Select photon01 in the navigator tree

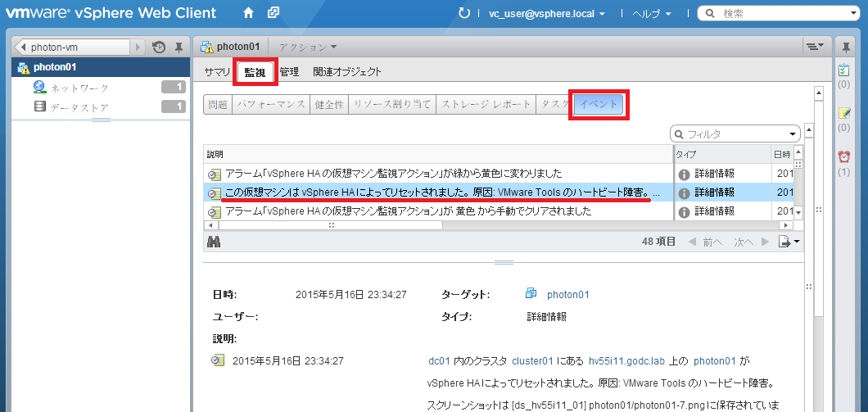(100, 67)
